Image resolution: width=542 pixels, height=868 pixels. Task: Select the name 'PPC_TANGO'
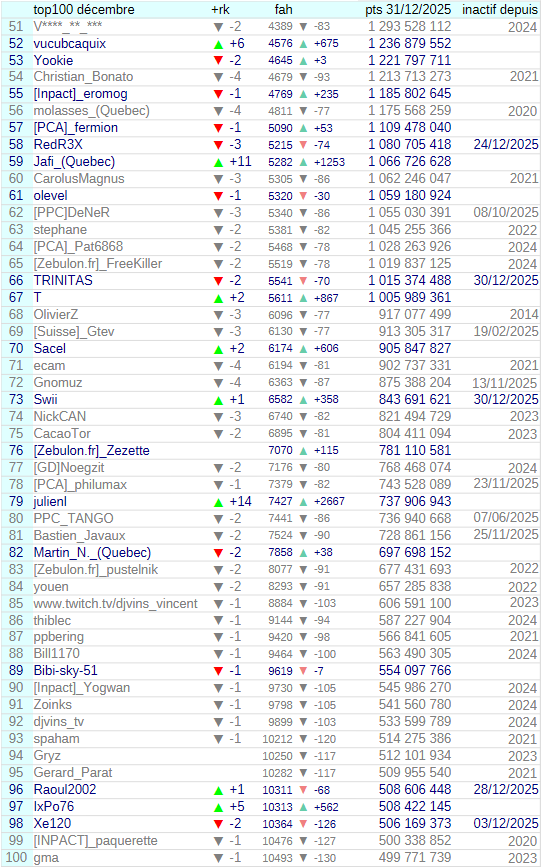(x=73, y=519)
